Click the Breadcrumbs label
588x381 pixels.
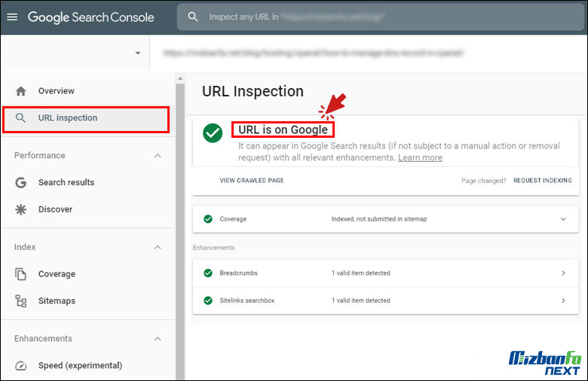coord(238,273)
